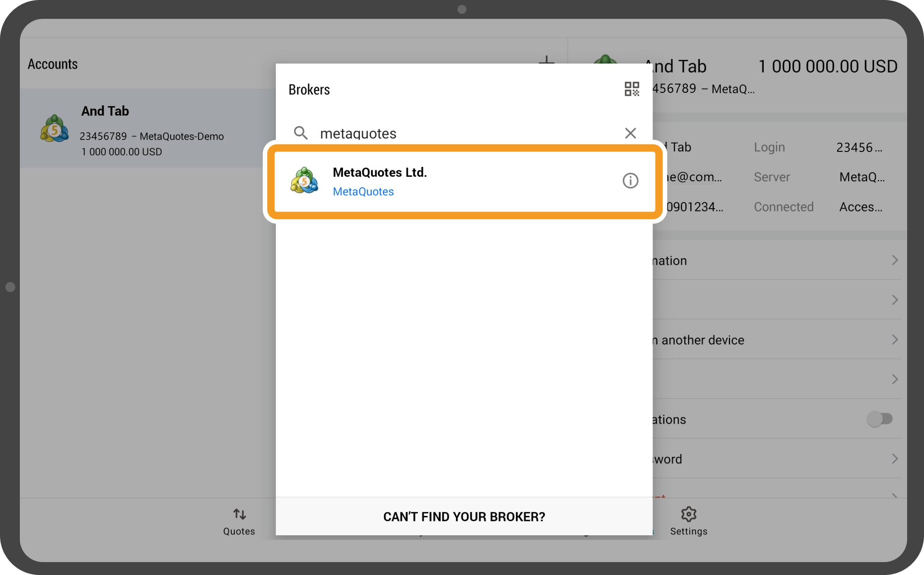The width and height of the screenshot is (924, 575).
Task: Expand the row ending in 'word'
Action: pos(777,459)
